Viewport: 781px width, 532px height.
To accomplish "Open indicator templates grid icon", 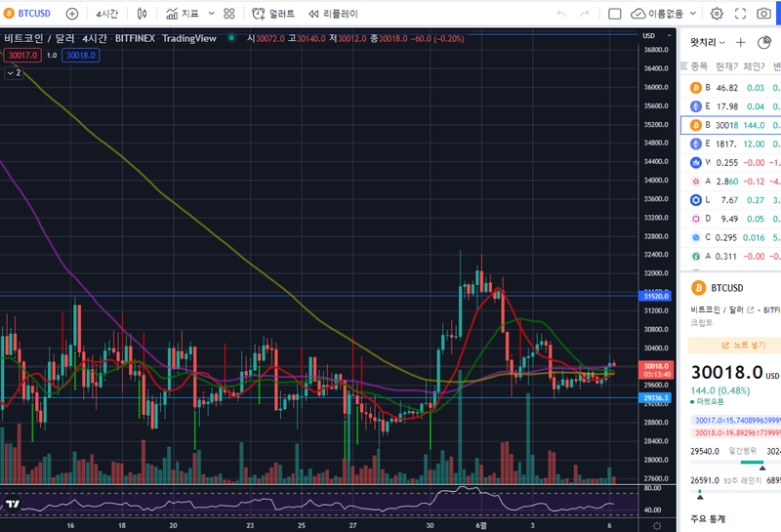I will 229,14.
